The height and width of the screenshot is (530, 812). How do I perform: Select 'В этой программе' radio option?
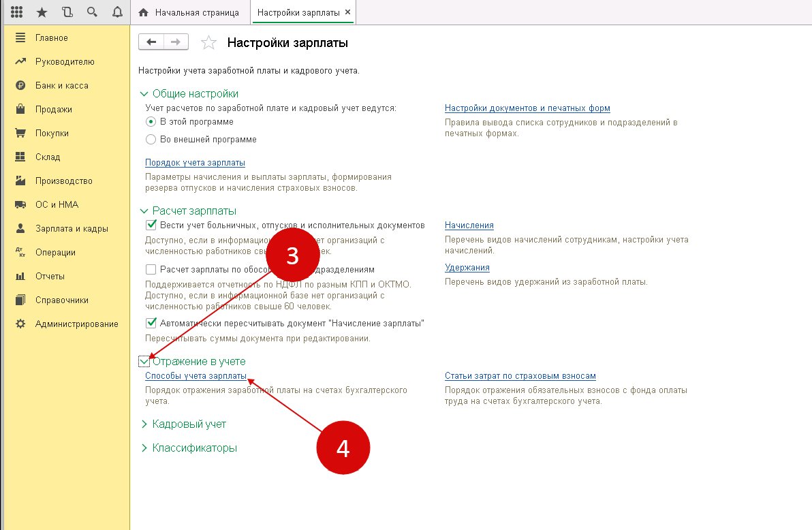(151, 122)
